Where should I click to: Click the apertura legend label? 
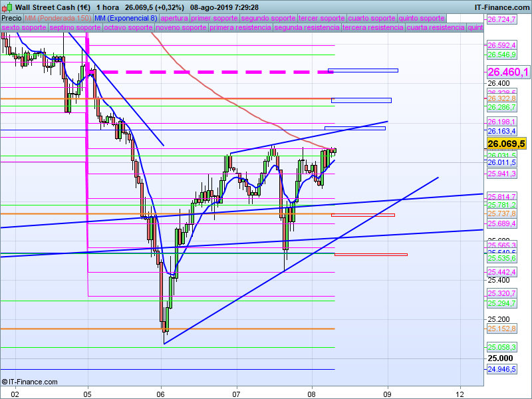click(174, 19)
